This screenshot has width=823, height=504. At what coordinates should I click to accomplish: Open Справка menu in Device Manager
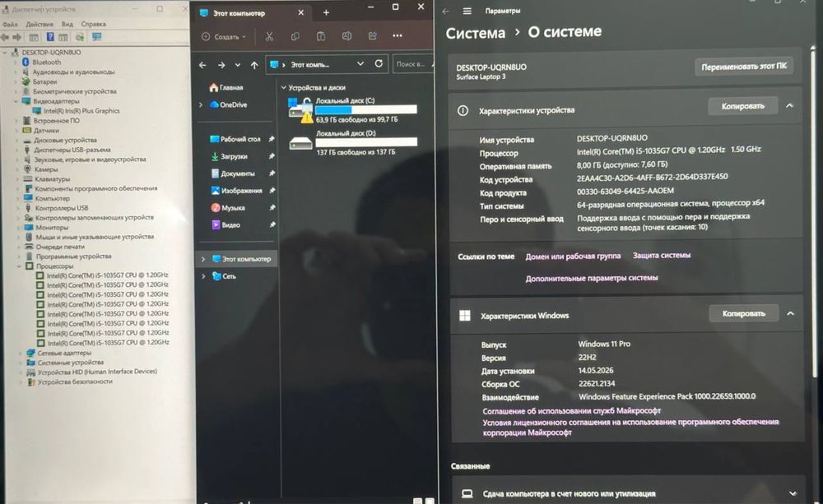94,24
